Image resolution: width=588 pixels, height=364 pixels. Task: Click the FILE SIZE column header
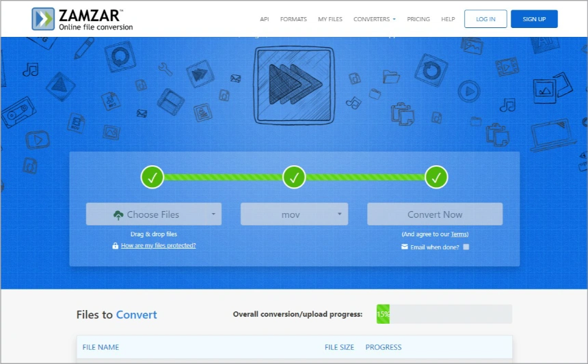[x=339, y=347]
